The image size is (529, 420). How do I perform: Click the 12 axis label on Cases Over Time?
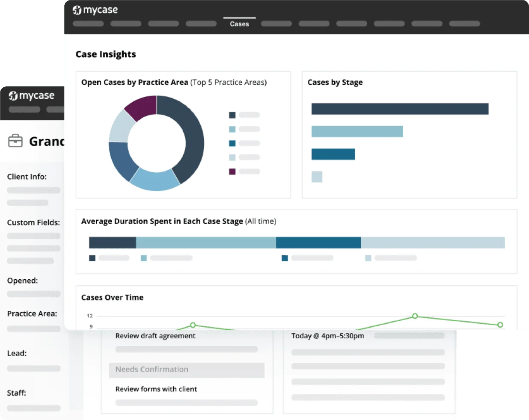[x=90, y=316]
